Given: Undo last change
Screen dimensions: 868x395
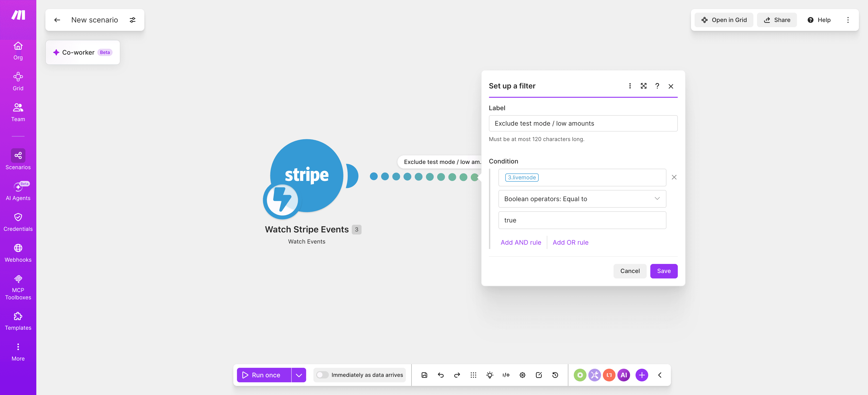Looking at the screenshot, I should point(441,375).
